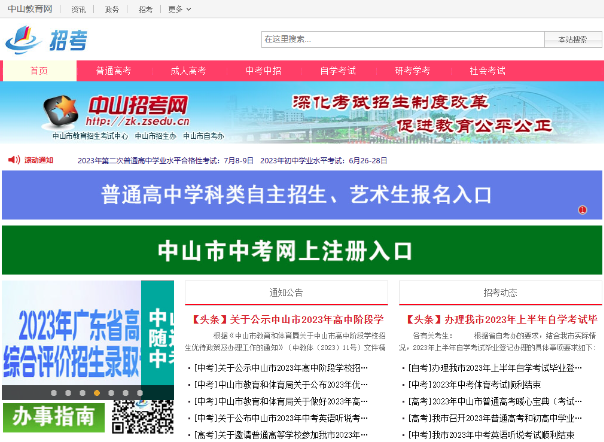Open 资讯 in the top bar

tap(79, 9)
